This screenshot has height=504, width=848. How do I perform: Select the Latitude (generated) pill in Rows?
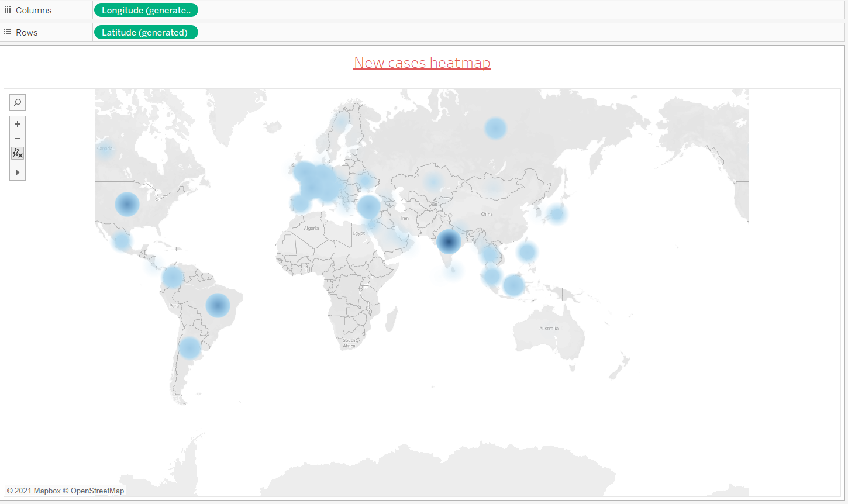click(x=146, y=32)
